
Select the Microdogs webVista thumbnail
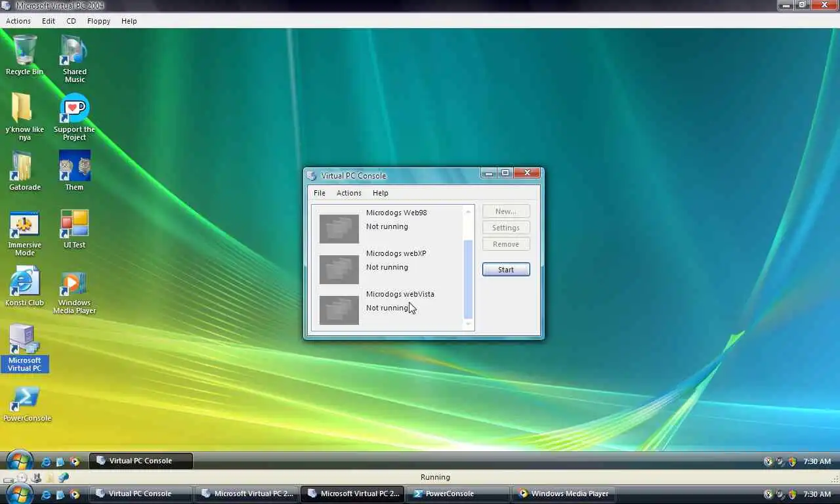click(339, 310)
